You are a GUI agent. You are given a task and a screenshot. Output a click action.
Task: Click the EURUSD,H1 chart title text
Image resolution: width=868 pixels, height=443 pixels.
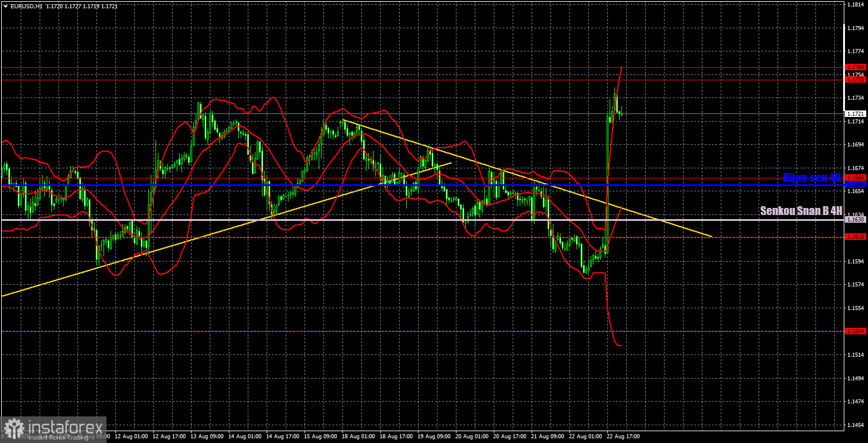pos(27,6)
